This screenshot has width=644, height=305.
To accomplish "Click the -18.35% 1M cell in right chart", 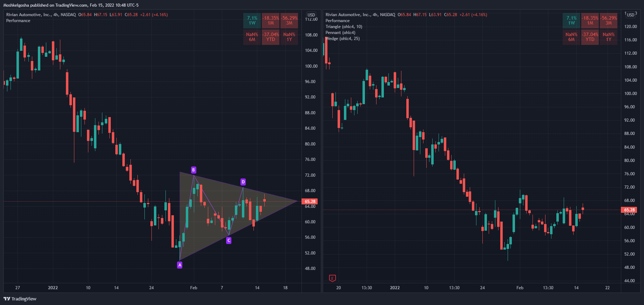I will 590,20.
